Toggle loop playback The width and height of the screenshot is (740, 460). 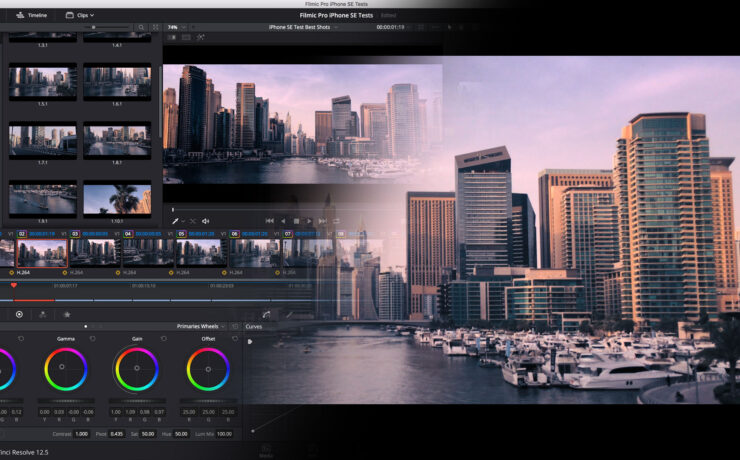pyautogui.click(x=336, y=221)
